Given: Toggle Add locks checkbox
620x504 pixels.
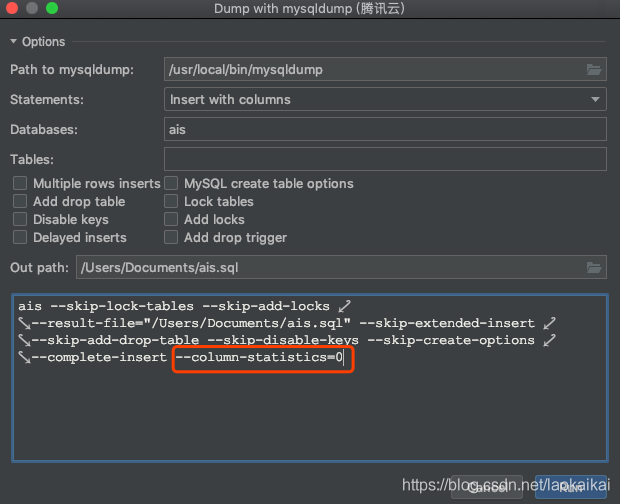Looking at the screenshot, I should (171, 219).
